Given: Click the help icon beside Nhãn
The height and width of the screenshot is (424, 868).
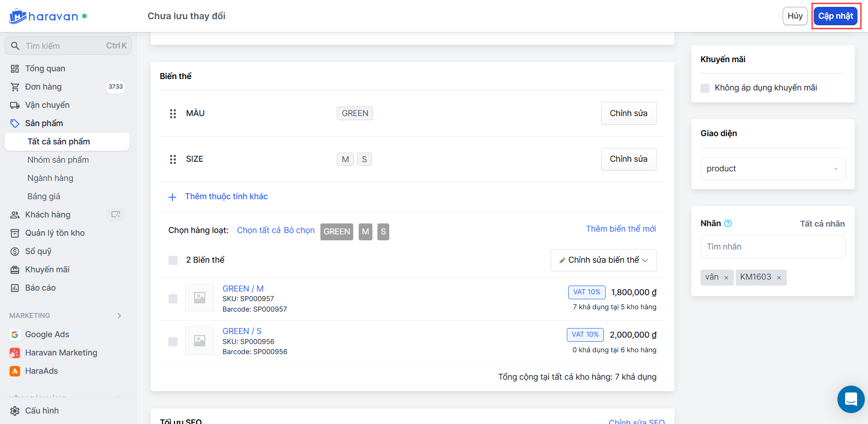Looking at the screenshot, I should pos(728,223).
